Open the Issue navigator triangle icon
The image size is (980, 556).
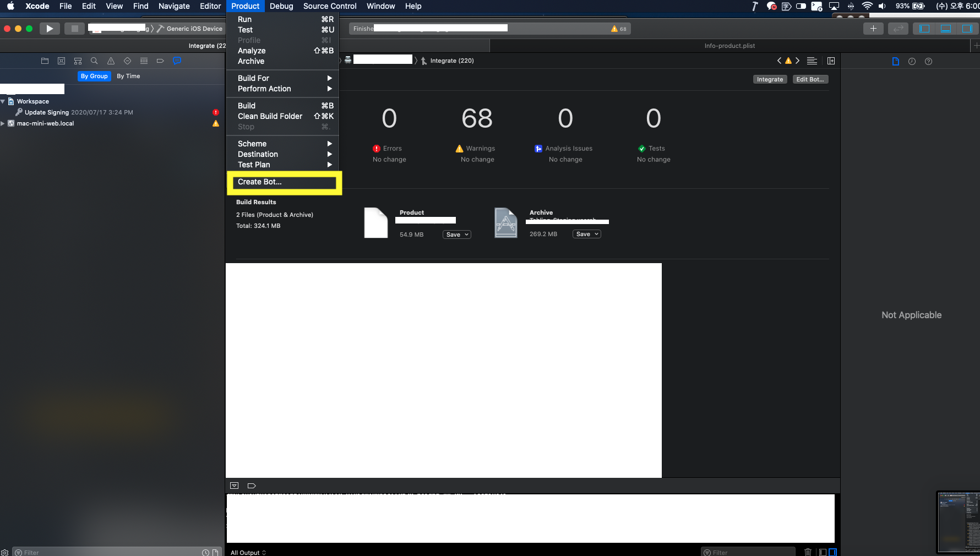click(111, 61)
